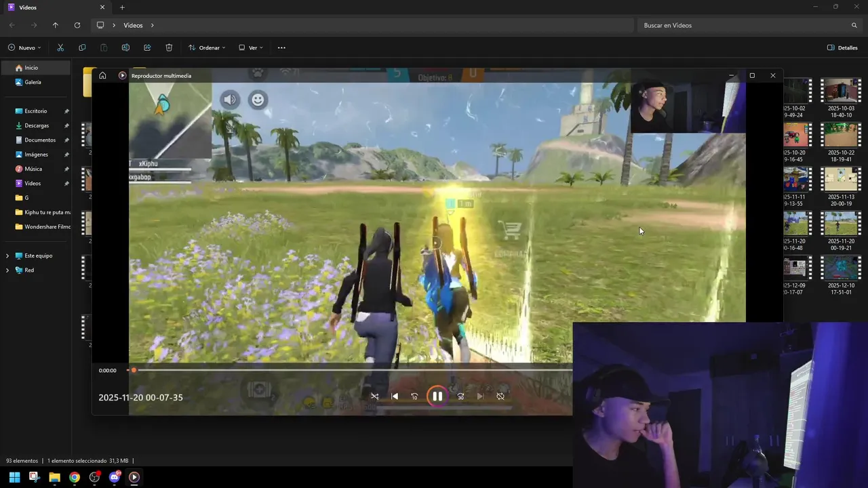The height and width of the screenshot is (488, 868).
Task: Open the Ordenar dropdown
Action: click(206, 47)
